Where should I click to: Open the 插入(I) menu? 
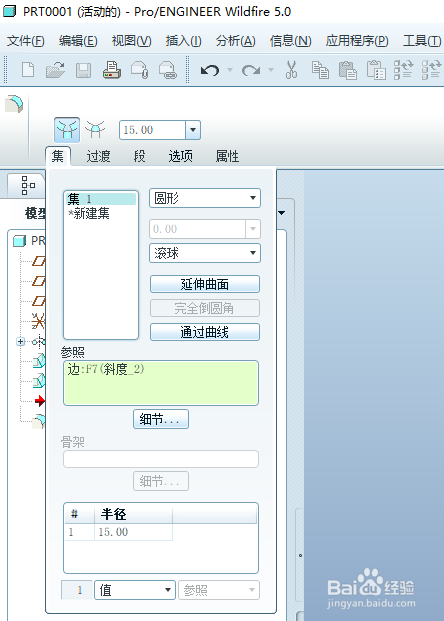[183, 41]
